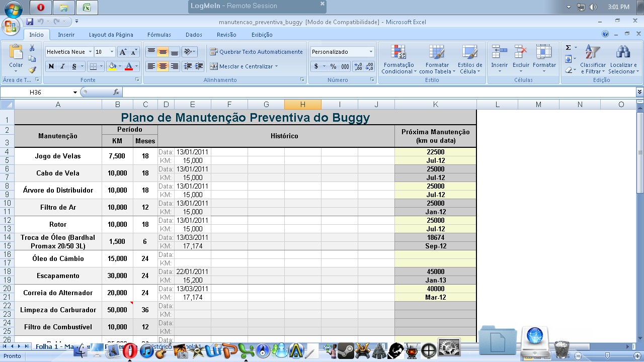Click the Excluir cells button
Image resolution: width=644 pixels, height=362 pixels.
(x=521, y=59)
